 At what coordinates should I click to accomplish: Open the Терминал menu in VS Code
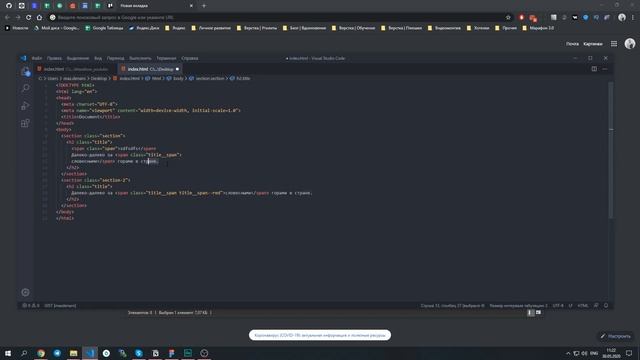(x=166, y=58)
